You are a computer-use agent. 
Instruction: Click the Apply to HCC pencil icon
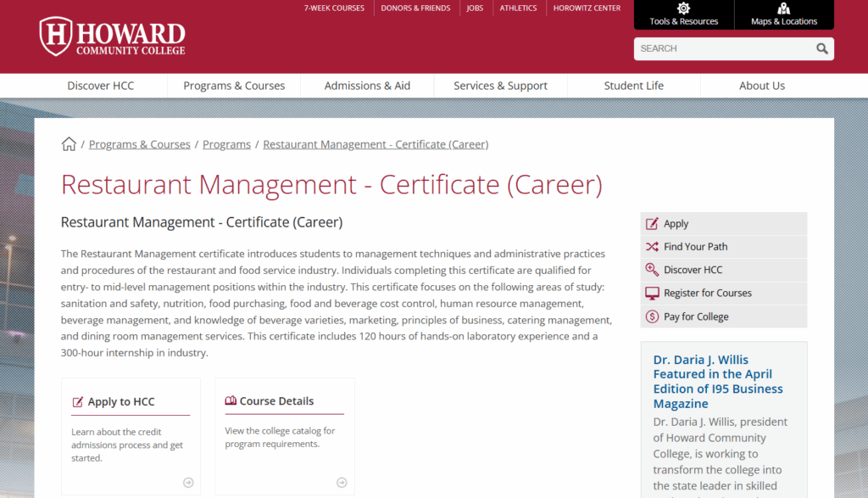(x=77, y=401)
